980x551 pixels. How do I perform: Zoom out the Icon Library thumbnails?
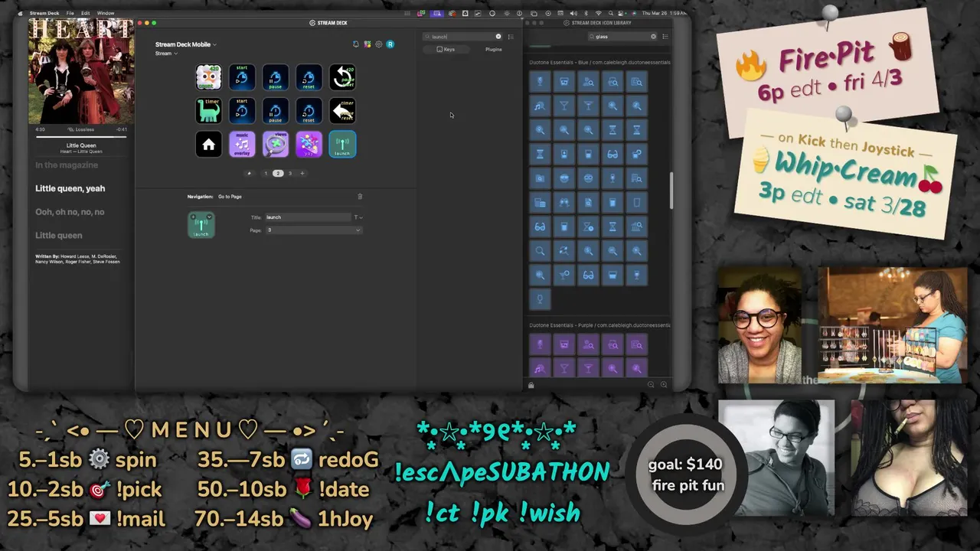[x=651, y=385]
